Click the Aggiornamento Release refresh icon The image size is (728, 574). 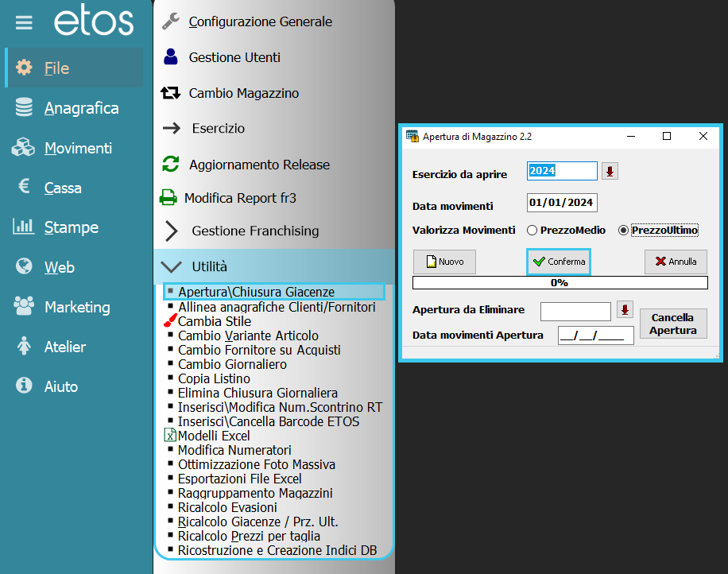coord(170,164)
